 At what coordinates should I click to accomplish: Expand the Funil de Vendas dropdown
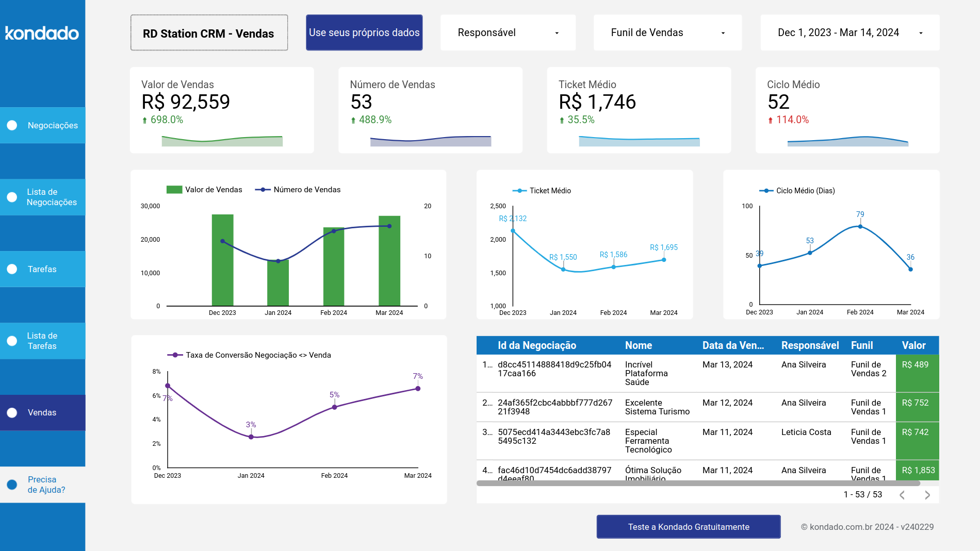(667, 32)
